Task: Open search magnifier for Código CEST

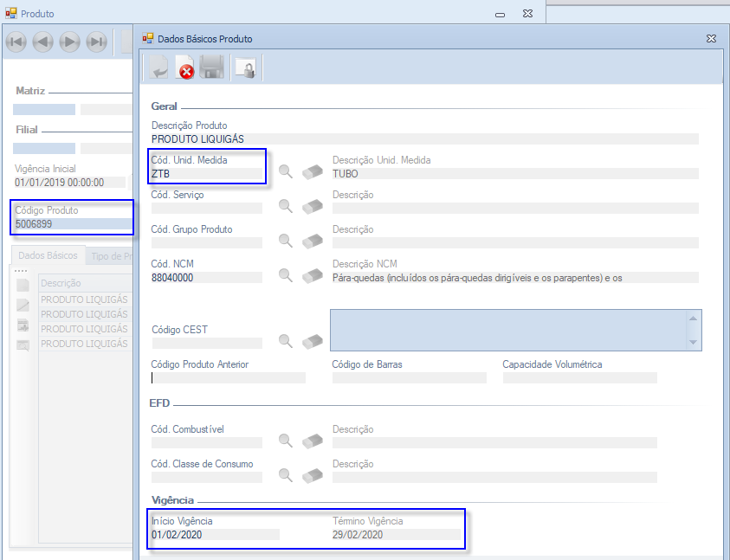Action: point(285,341)
